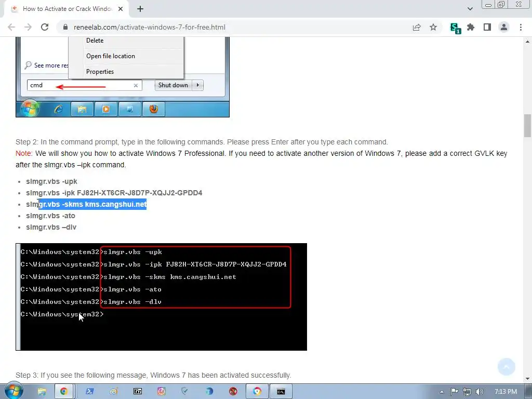
Task: Open the network tray icon
Action: [x=467, y=392]
